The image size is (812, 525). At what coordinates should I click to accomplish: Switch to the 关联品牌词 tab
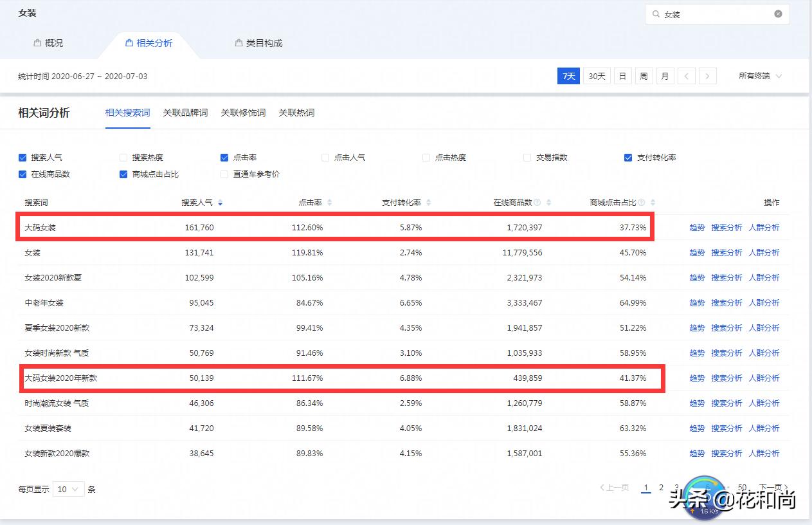185,113
